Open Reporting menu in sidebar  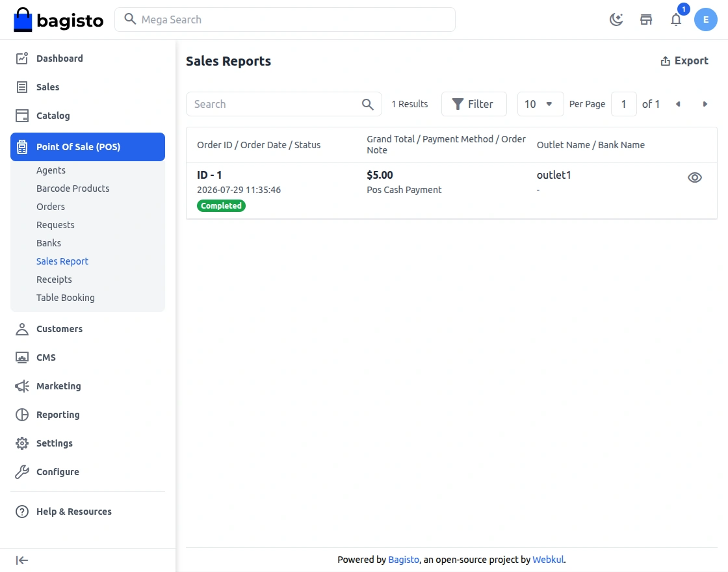(88, 415)
